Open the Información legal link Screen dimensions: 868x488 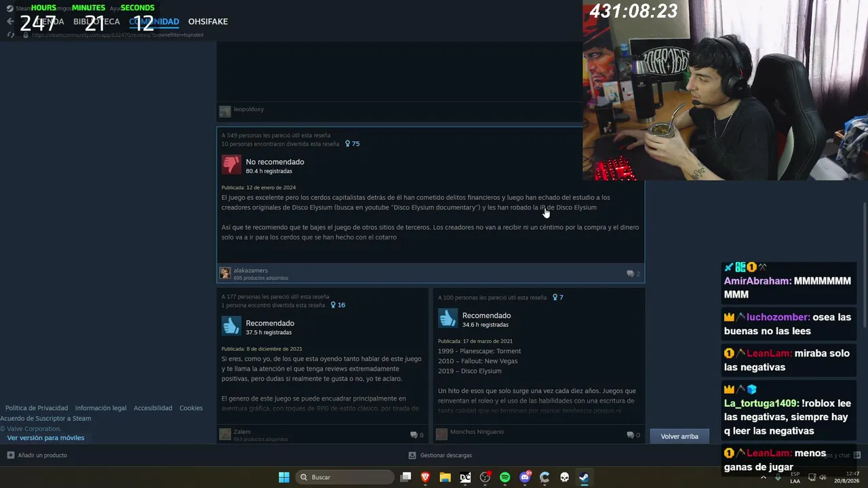pos(100,408)
